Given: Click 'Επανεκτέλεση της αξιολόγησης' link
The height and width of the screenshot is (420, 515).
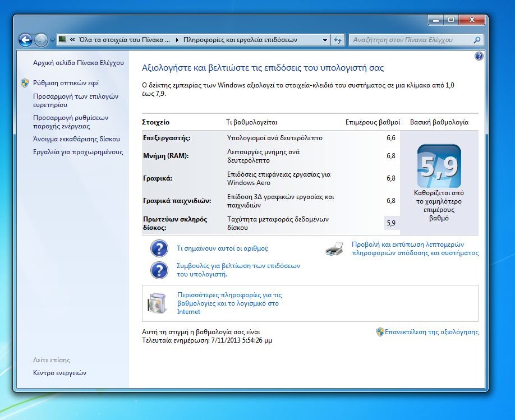Looking at the screenshot, I should (431, 332).
